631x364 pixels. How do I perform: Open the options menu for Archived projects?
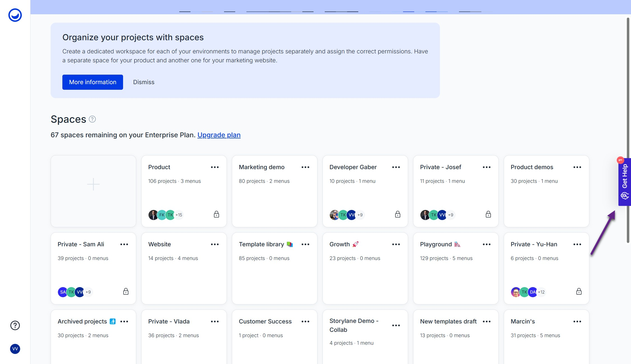coord(124,322)
